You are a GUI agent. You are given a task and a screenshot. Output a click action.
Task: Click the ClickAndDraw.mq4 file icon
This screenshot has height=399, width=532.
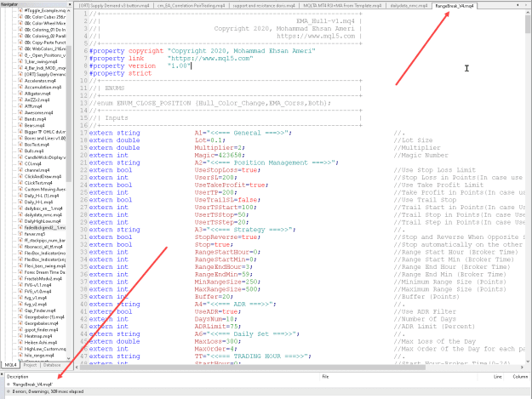coord(20,177)
